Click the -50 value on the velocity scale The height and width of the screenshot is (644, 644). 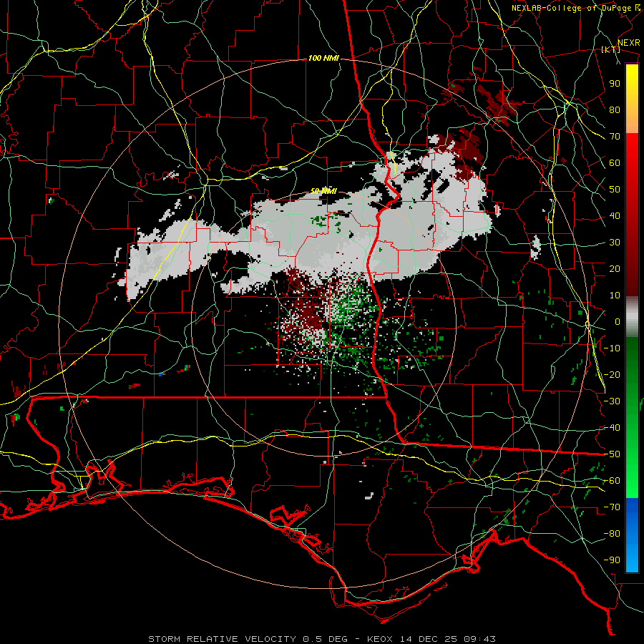click(x=612, y=454)
